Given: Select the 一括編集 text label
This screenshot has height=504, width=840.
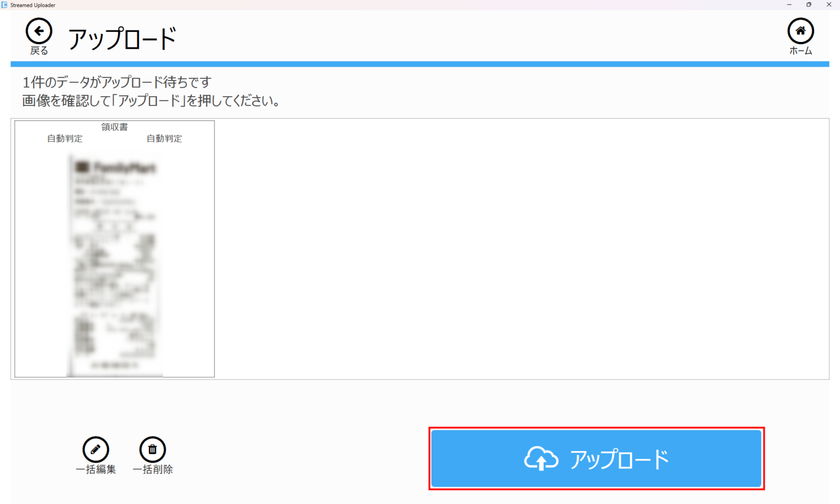Looking at the screenshot, I should tap(96, 469).
